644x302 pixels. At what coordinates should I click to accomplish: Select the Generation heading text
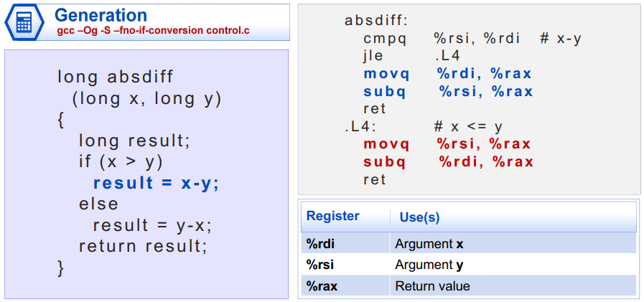point(101,16)
